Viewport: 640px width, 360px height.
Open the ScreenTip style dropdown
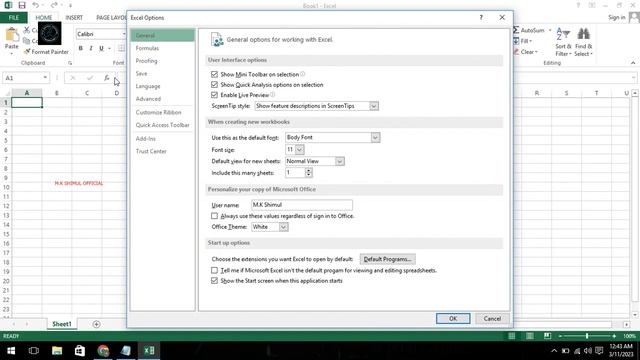pyautogui.click(x=373, y=106)
